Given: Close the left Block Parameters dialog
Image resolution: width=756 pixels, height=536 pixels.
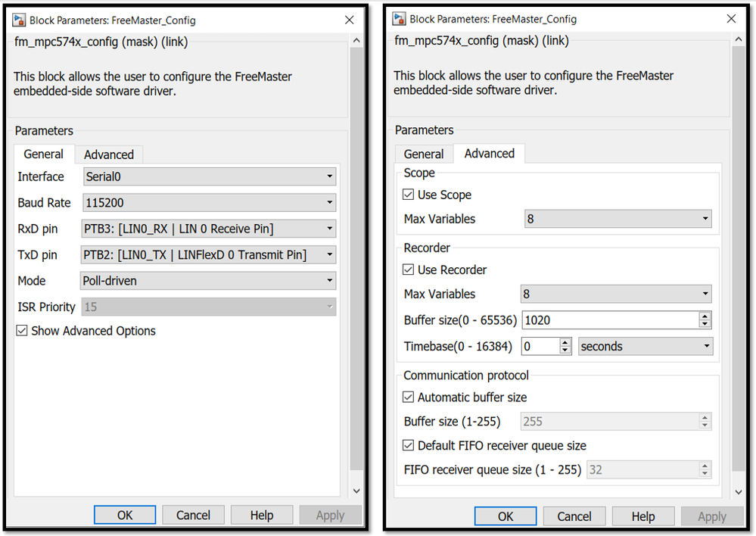Looking at the screenshot, I should 350,20.
